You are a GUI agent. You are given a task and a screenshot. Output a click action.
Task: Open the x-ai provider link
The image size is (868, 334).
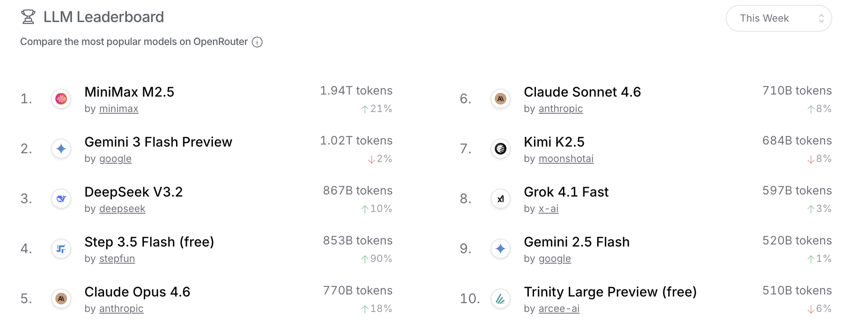[x=548, y=209]
